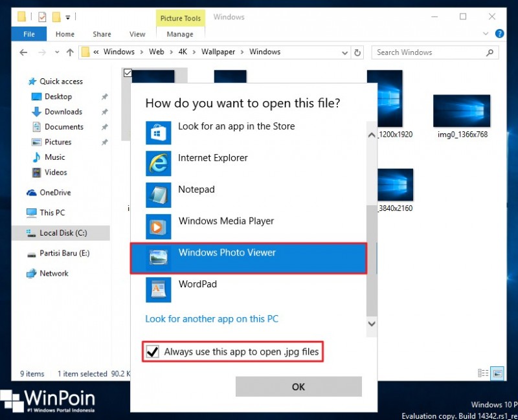The height and width of the screenshot is (420, 518).
Task: Click the New folder quick access icon
Action: click(x=56, y=17)
